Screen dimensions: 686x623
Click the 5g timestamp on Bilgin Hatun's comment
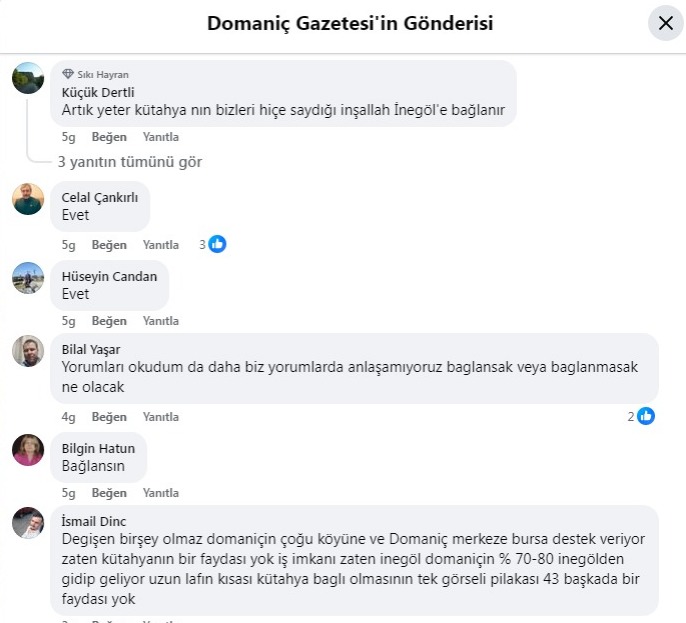click(x=68, y=493)
